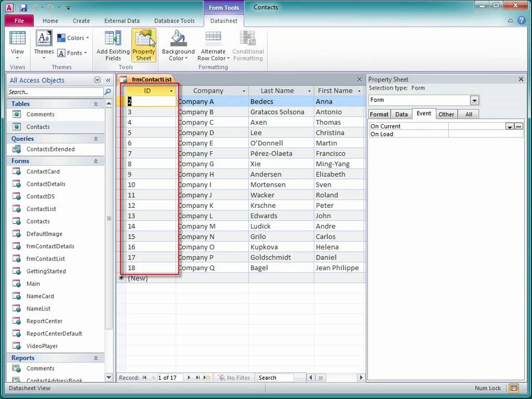The height and width of the screenshot is (399, 532).
Task: Open On Current event dropdown arrow
Action: click(x=510, y=126)
